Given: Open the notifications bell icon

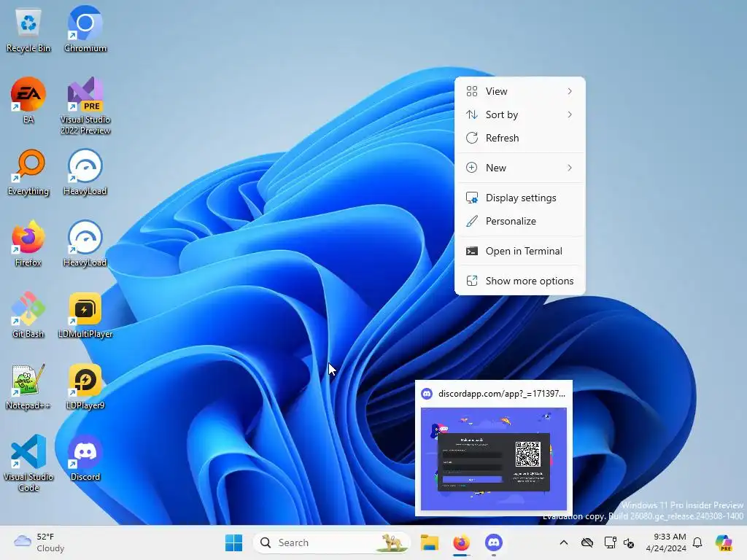Looking at the screenshot, I should (697, 542).
